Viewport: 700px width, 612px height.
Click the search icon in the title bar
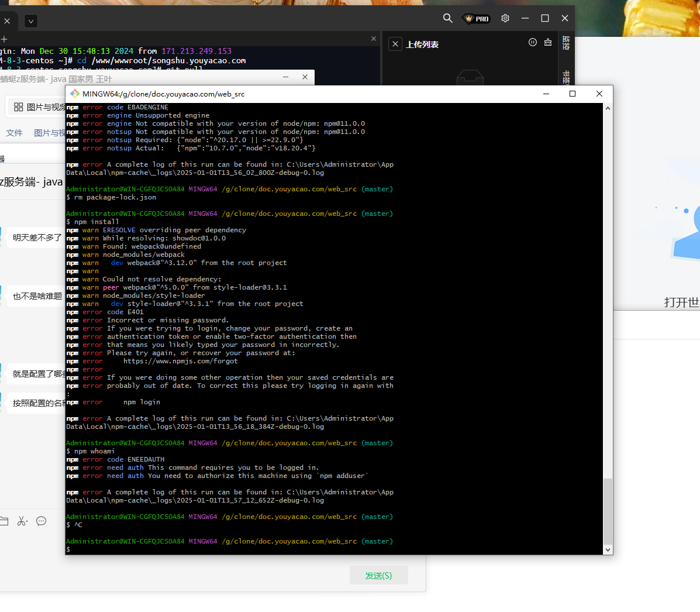tap(447, 18)
